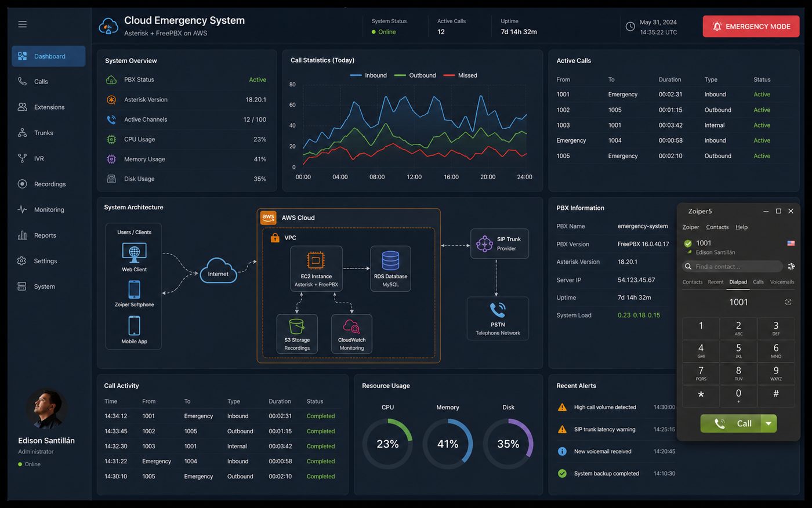812x508 pixels.
Task: Clear the dialed number 1001 icon
Action: tap(788, 302)
